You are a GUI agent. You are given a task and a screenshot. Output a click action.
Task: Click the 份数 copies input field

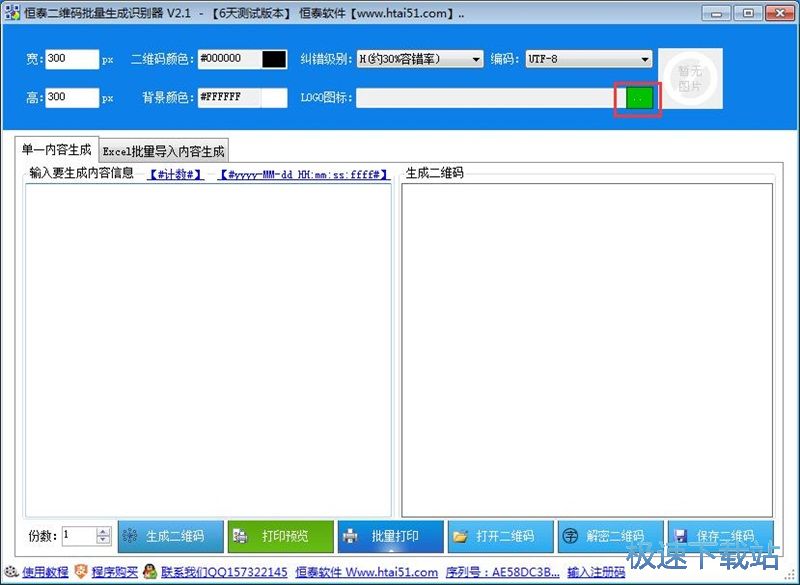[79, 536]
